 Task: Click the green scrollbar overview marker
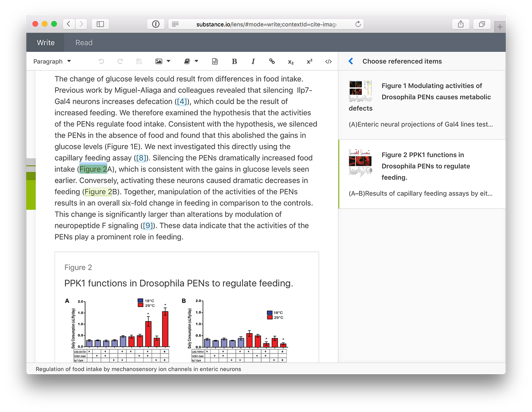[31, 191]
